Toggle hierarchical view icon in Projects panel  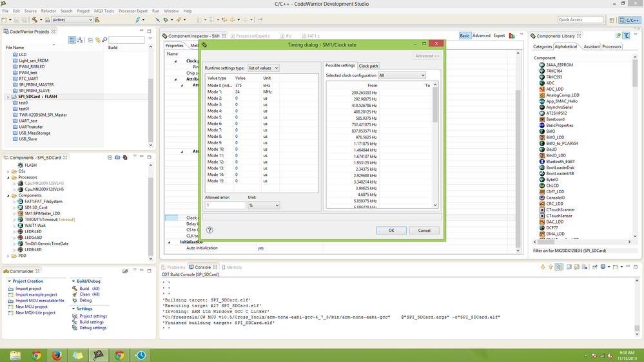(x=72, y=40)
